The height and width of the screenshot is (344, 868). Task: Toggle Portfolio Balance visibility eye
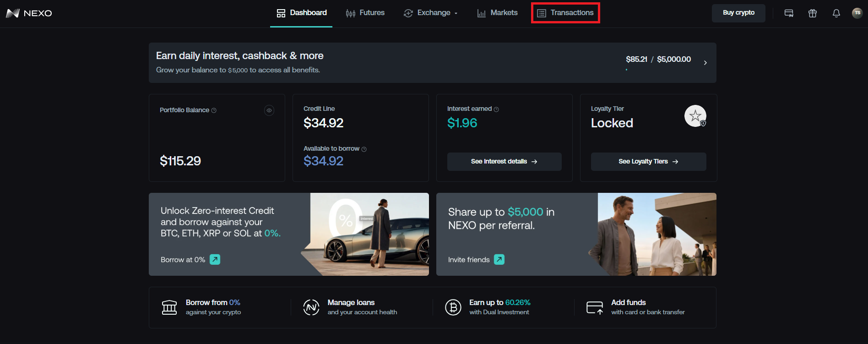269,110
